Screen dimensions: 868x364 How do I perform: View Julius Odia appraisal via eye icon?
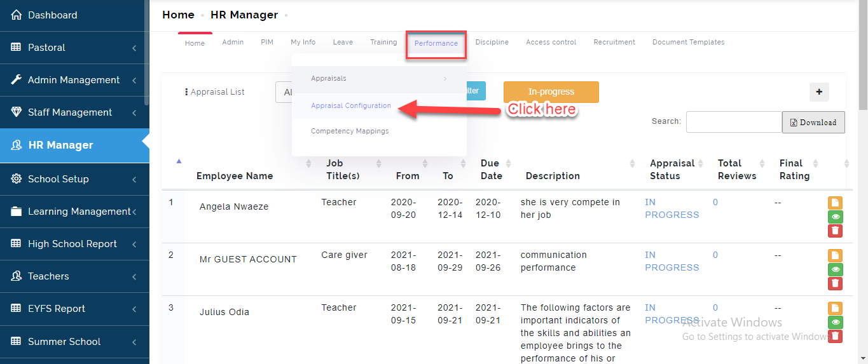pos(836,322)
